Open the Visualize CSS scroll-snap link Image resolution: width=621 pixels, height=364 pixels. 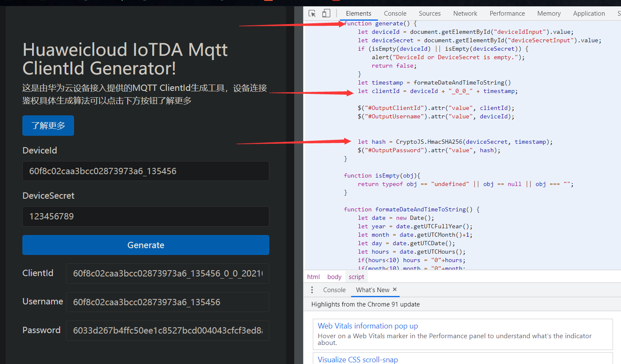pos(358,359)
